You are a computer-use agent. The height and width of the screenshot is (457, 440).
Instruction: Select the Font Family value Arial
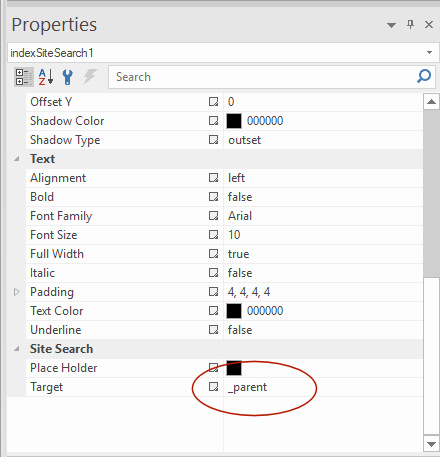[x=240, y=216]
